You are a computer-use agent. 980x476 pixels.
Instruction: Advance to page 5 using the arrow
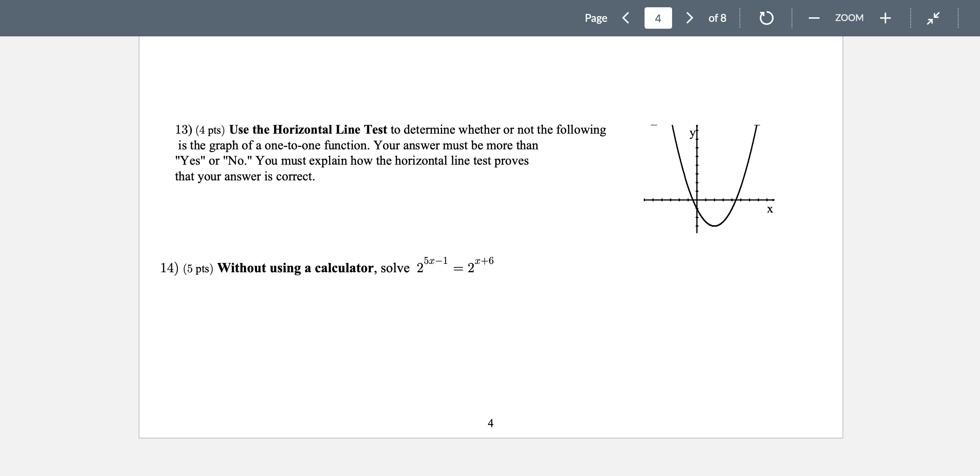[x=689, y=18]
